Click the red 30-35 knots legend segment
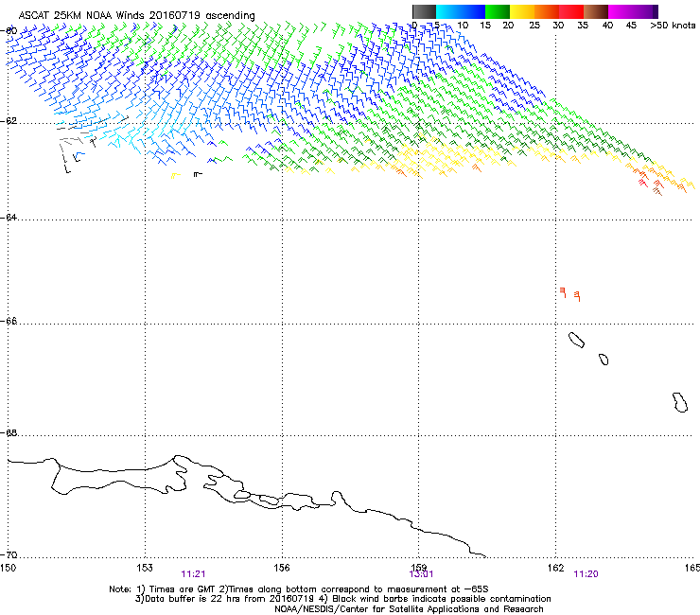This screenshot has height=615, width=700. (571, 11)
